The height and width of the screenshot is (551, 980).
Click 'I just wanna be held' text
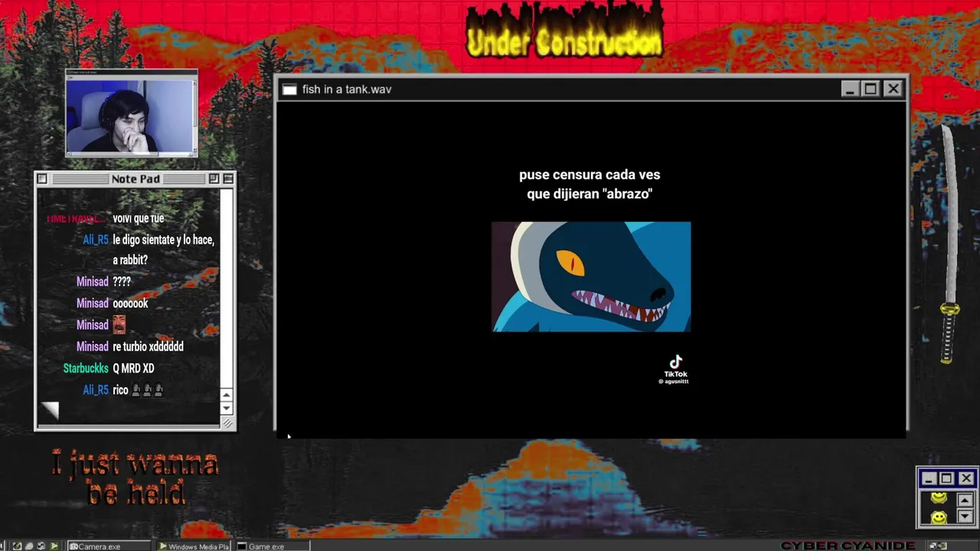click(136, 478)
